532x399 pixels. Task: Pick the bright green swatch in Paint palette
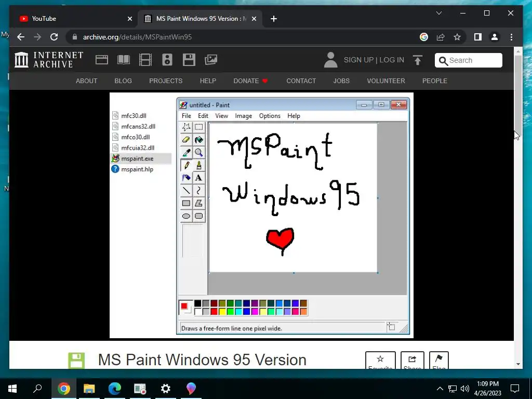click(230, 312)
